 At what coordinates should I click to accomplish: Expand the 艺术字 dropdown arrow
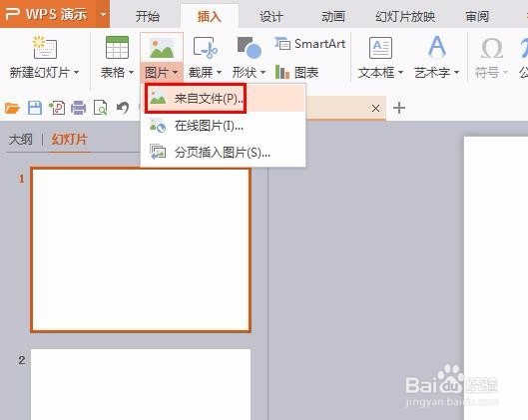(x=456, y=72)
